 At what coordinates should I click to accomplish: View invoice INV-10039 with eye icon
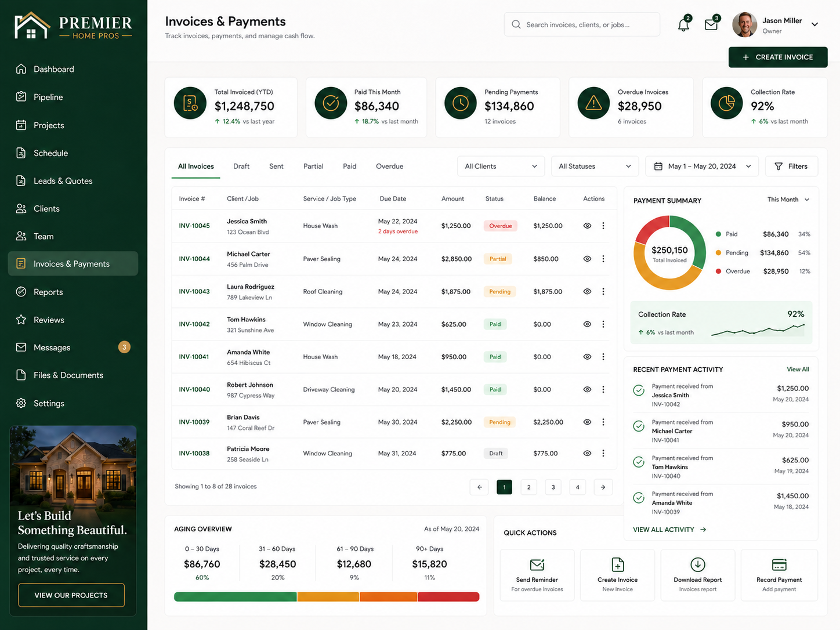point(587,422)
